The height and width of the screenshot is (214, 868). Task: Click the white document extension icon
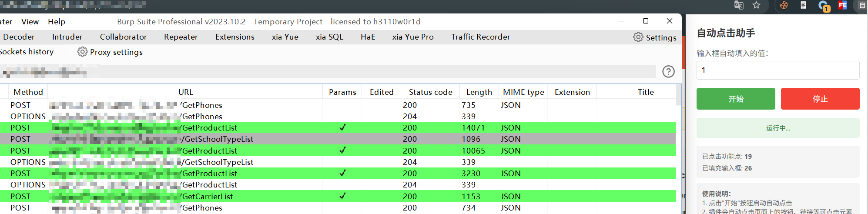(x=803, y=5)
